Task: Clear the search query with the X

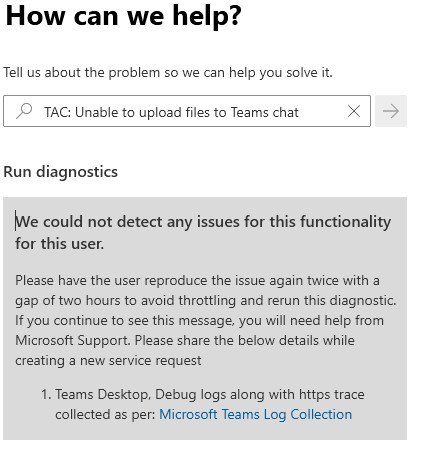Action: 354,111
